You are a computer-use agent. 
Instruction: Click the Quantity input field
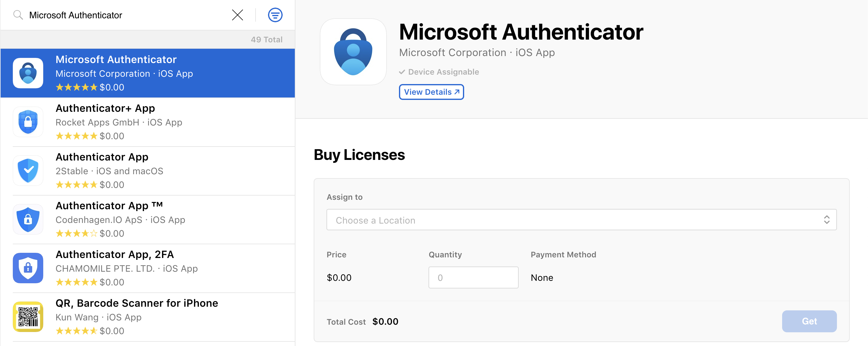(473, 277)
